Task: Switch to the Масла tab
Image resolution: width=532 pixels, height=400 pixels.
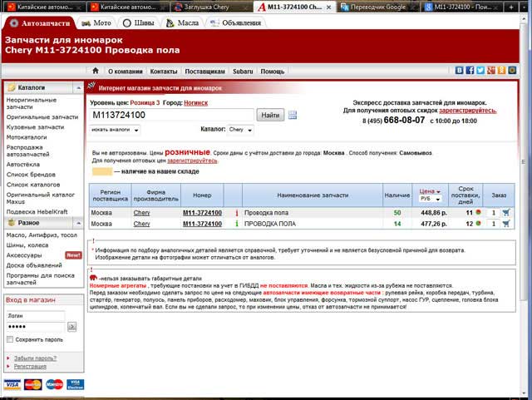Action: tap(182, 23)
